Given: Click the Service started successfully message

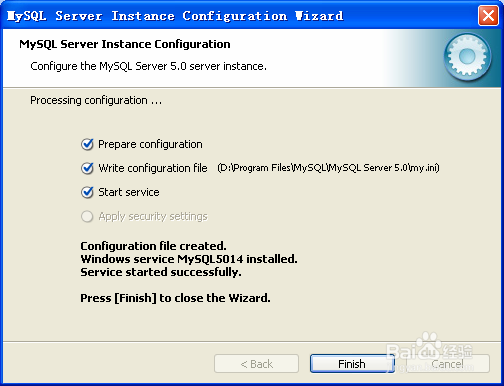Looking at the screenshot, I should click(x=161, y=272).
